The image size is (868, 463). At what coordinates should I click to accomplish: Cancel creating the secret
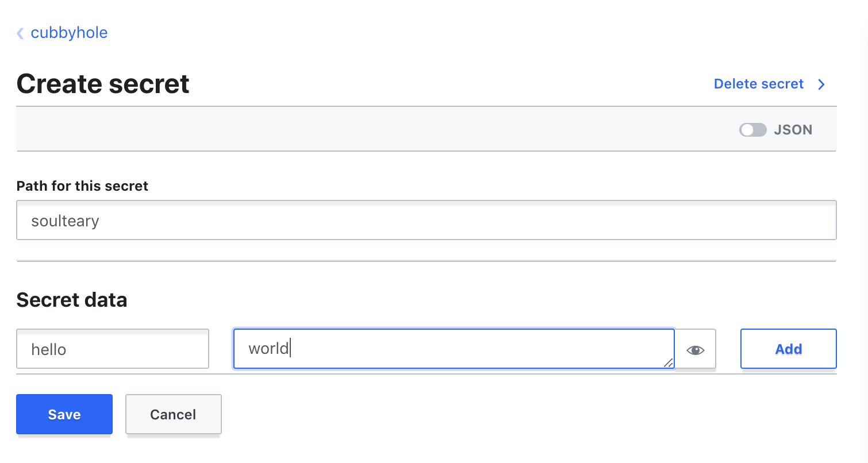pos(173,414)
